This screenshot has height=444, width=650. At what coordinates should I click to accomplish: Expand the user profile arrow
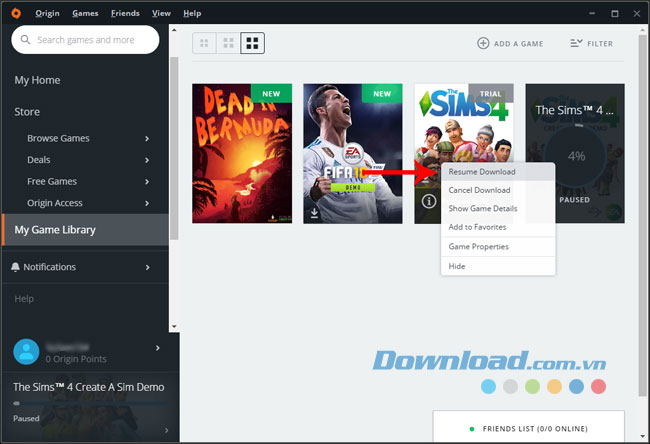tap(158, 348)
